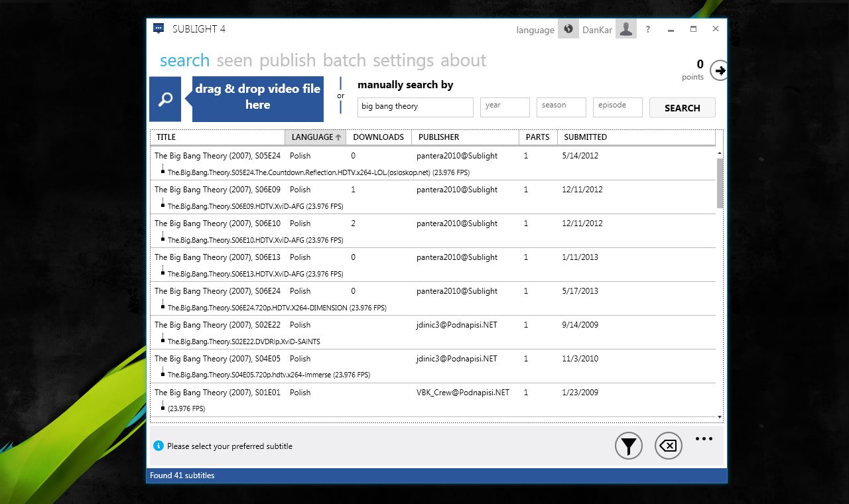849x504 pixels.
Task: Open the filter options funnel icon
Action: 628,446
